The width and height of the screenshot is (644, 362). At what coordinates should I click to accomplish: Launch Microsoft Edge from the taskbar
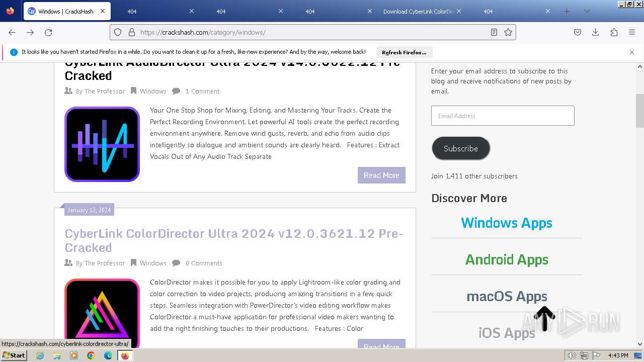coord(108,355)
